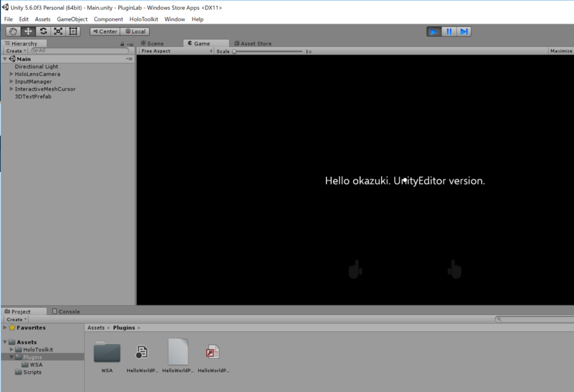Viewport: 574px width, 392px height.
Task: Toggle Local handle rotation
Action: click(x=135, y=31)
